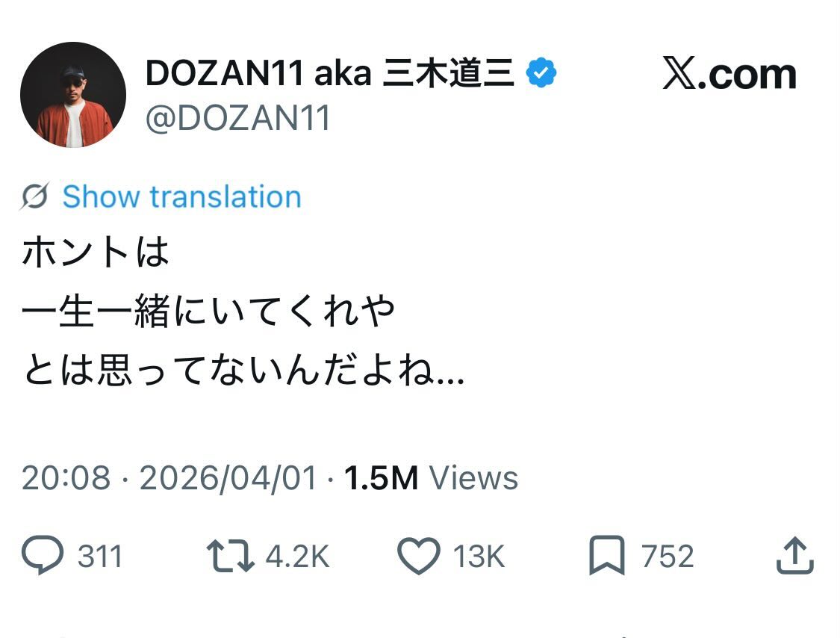Show translation of the Japanese post
Viewport: 840px width, 638px height.
pos(181,196)
